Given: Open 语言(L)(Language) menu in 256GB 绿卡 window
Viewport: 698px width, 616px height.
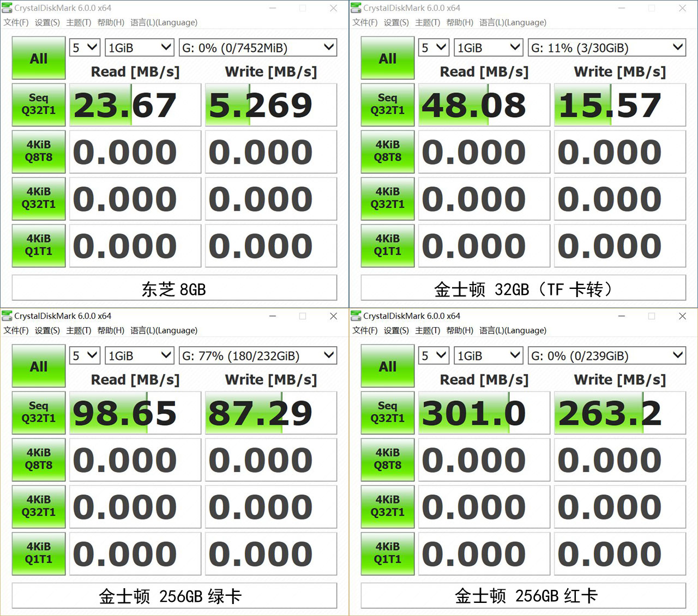Looking at the screenshot, I should pyautogui.click(x=164, y=330).
